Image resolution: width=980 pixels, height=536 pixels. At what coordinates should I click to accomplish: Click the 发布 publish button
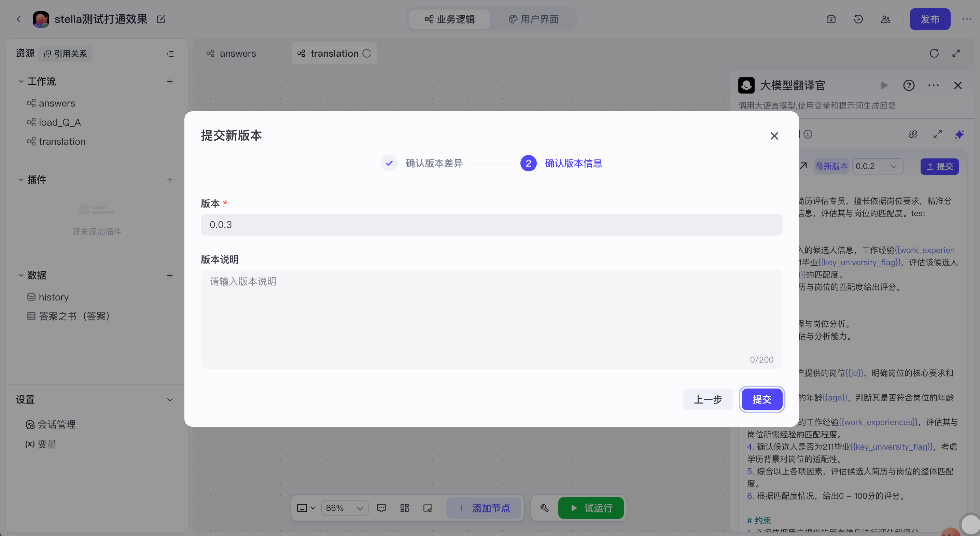point(930,19)
